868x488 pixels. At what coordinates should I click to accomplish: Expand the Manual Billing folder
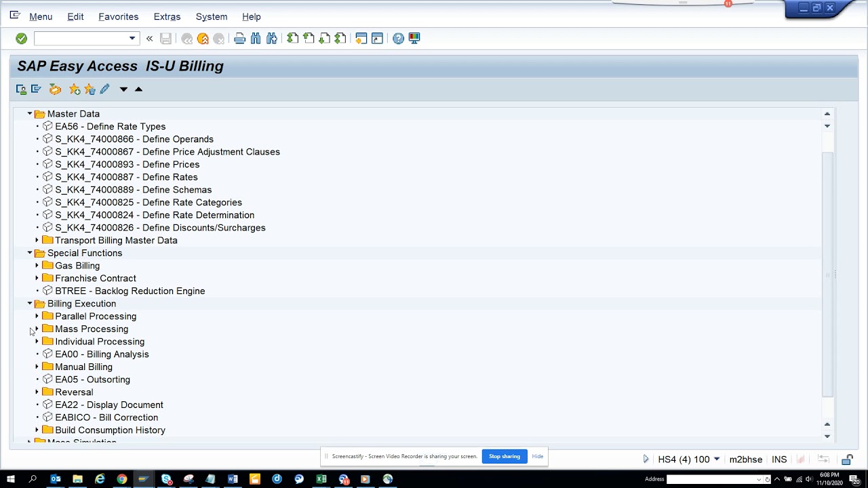(37, 367)
